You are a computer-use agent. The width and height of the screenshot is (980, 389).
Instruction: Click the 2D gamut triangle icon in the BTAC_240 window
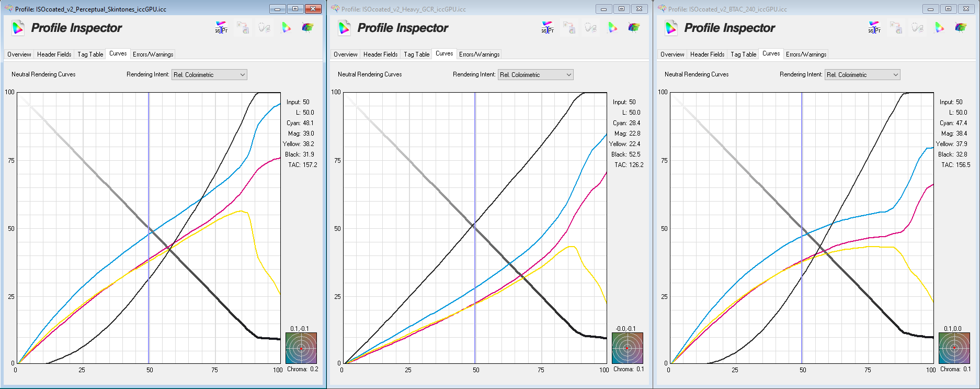pyautogui.click(x=939, y=28)
